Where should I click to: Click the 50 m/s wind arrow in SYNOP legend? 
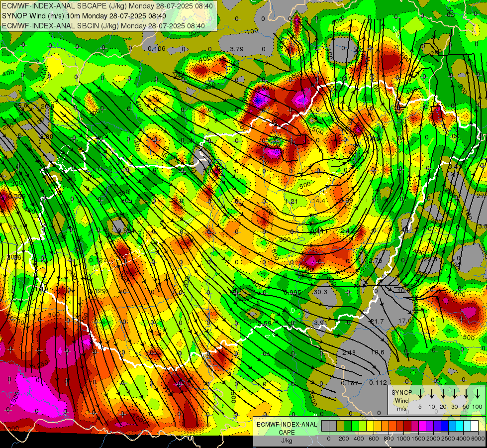tap(466, 394)
